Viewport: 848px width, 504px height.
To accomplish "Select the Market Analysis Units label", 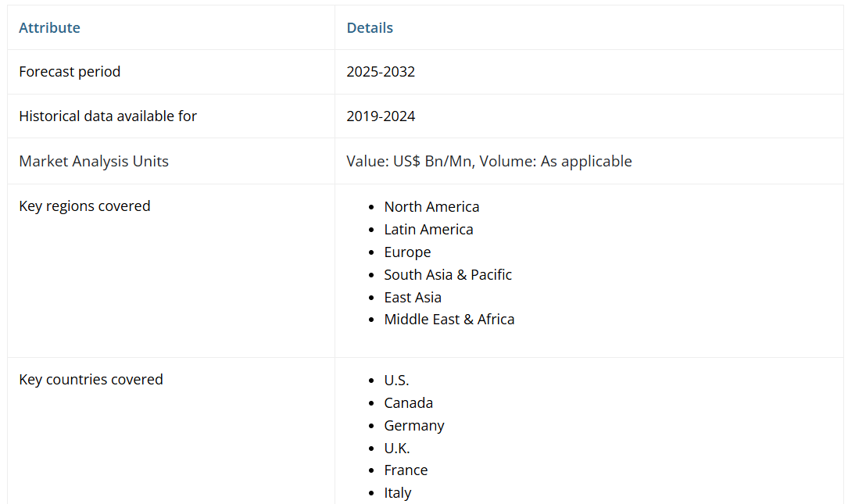I will pos(94,162).
